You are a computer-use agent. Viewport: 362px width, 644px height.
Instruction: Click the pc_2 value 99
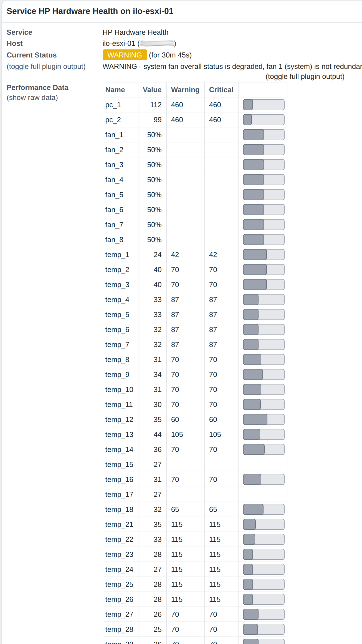click(157, 120)
